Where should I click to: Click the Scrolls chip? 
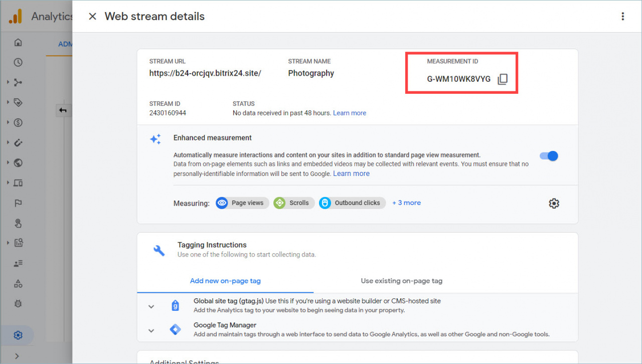(x=294, y=203)
